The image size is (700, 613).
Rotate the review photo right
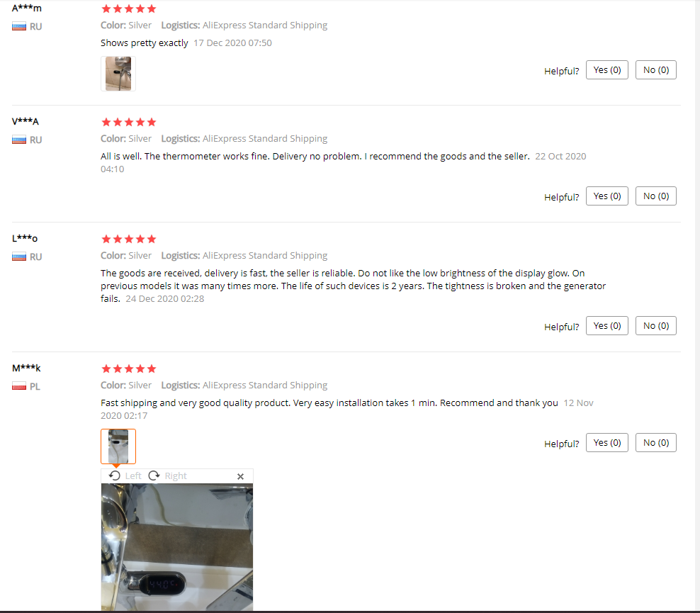167,476
